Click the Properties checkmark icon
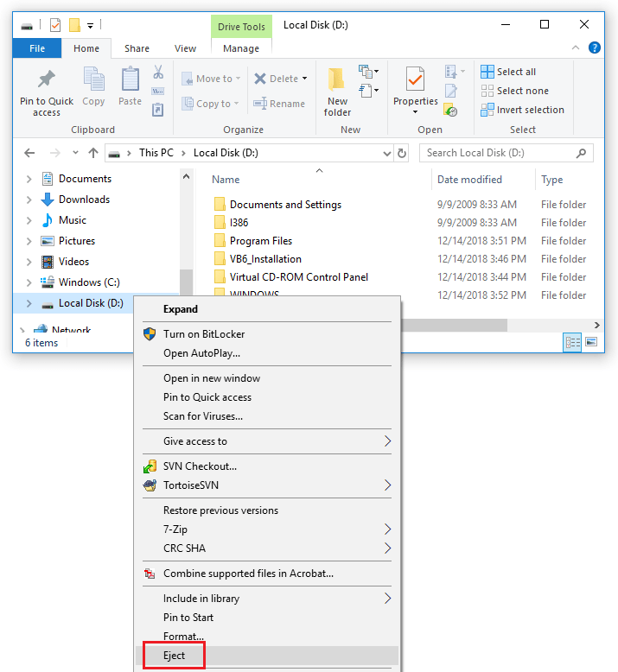 [415, 79]
